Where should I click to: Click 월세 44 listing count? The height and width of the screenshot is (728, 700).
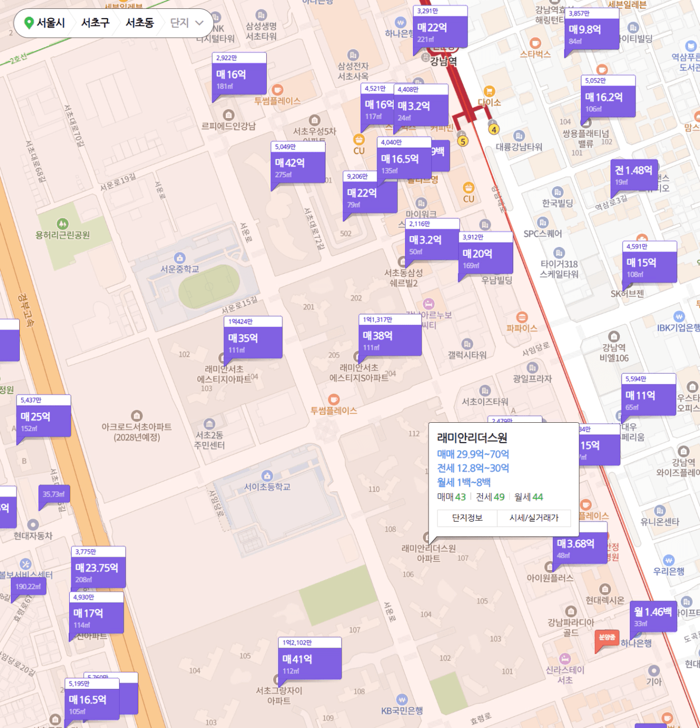[528, 497]
